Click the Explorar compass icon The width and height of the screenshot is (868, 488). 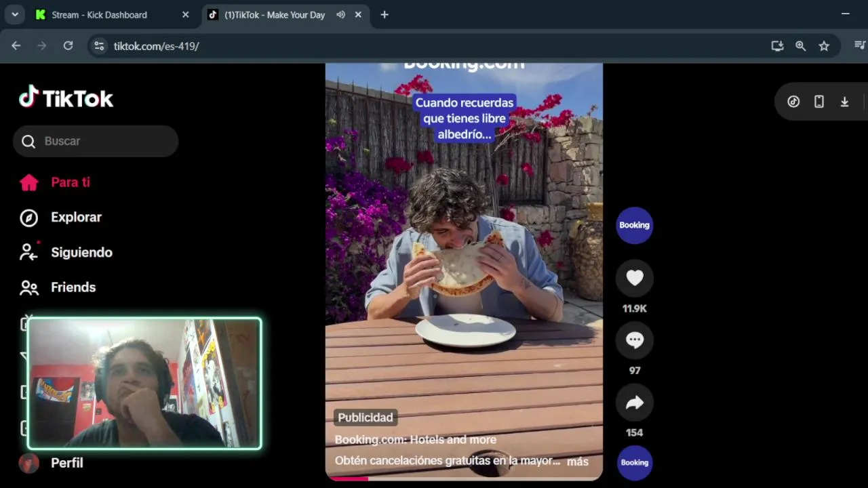pos(28,218)
